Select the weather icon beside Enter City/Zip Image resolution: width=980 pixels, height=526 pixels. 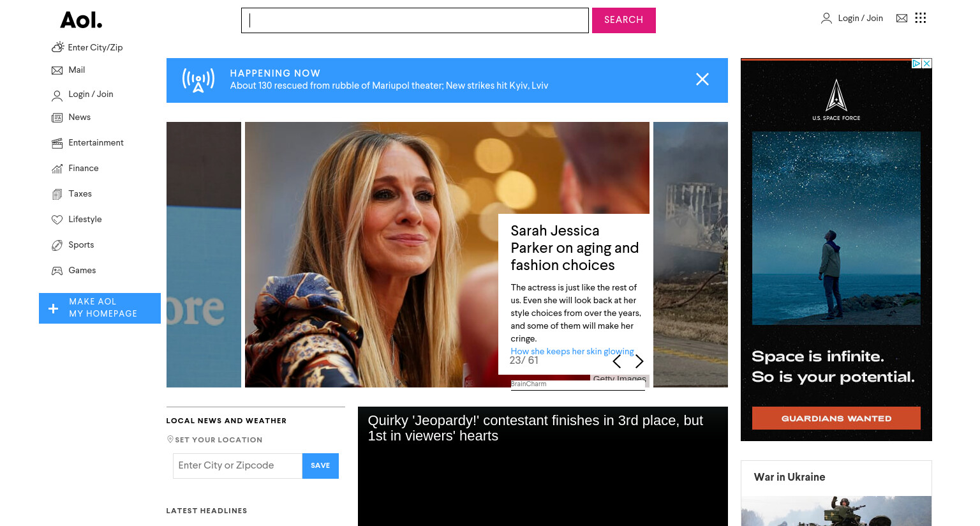tap(57, 47)
